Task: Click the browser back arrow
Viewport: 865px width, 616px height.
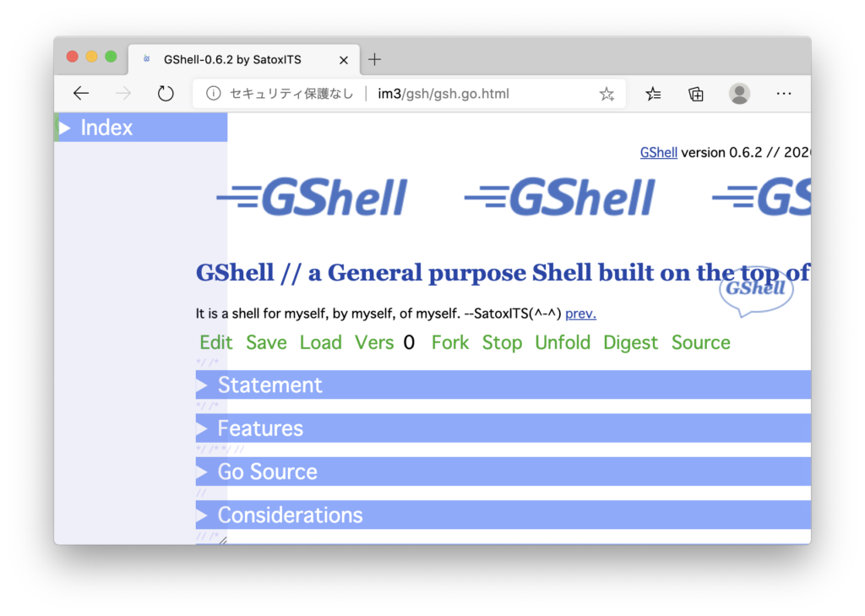Action: (81, 94)
